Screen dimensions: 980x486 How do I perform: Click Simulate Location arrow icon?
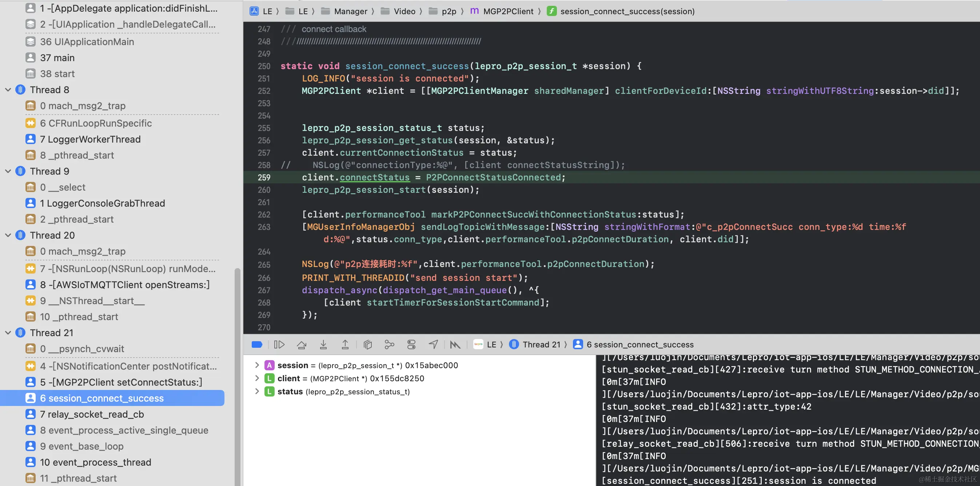click(x=433, y=344)
